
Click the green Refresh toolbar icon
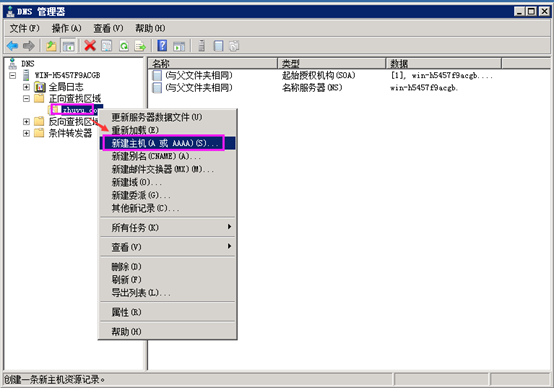coord(124,46)
